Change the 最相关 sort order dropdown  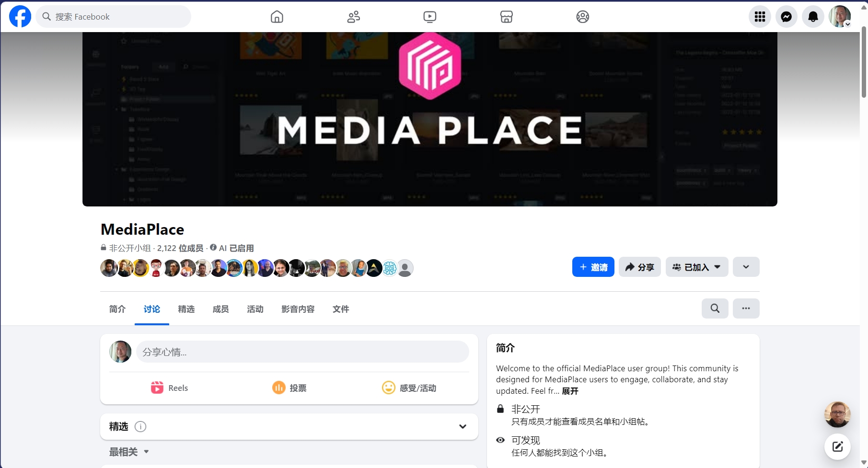129,452
